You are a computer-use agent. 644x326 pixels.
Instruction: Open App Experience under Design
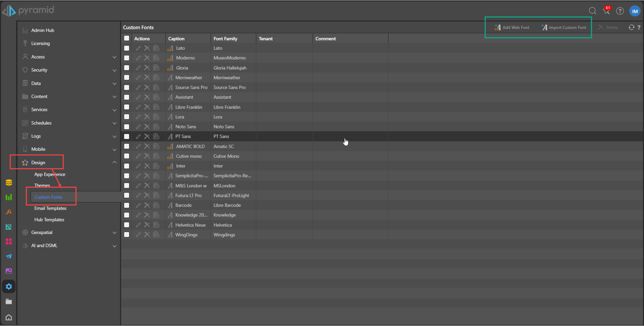pos(50,174)
